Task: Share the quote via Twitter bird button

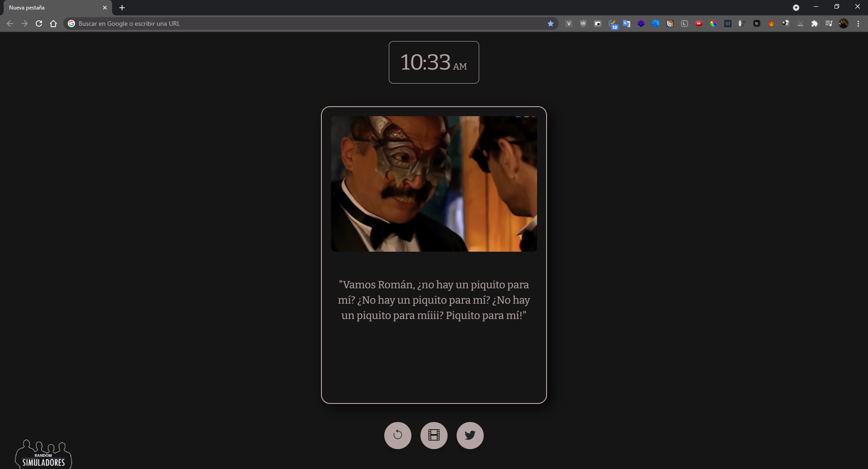Action: 470,435
